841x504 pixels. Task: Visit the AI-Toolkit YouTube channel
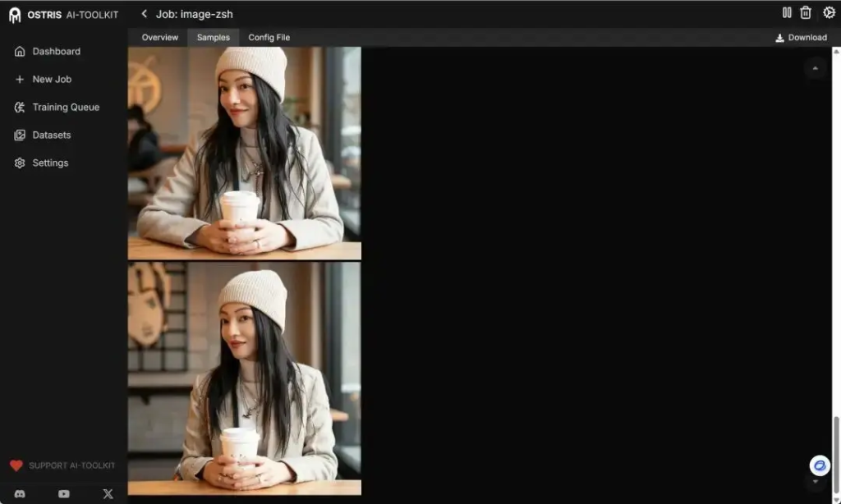pyautogui.click(x=63, y=494)
